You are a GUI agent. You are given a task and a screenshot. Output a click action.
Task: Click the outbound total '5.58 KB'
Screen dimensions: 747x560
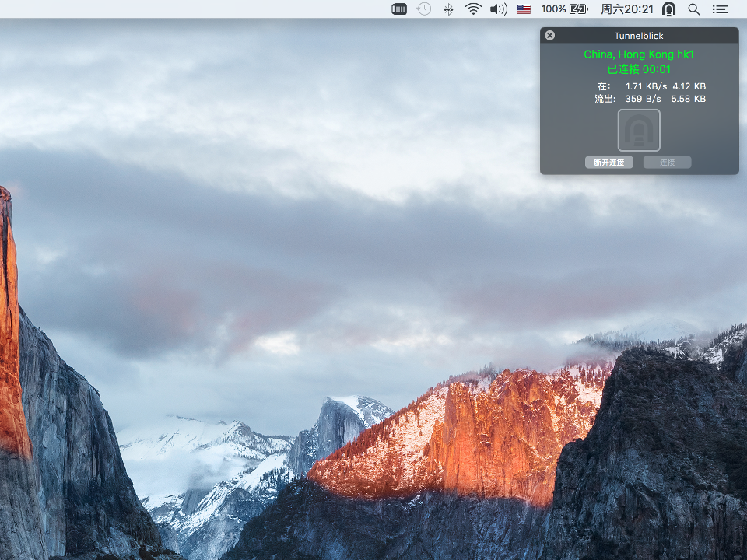click(689, 99)
